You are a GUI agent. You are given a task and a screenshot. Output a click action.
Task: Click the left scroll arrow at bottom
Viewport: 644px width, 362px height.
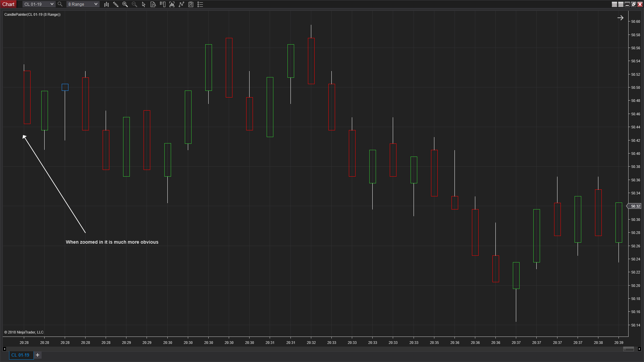pos(4,349)
